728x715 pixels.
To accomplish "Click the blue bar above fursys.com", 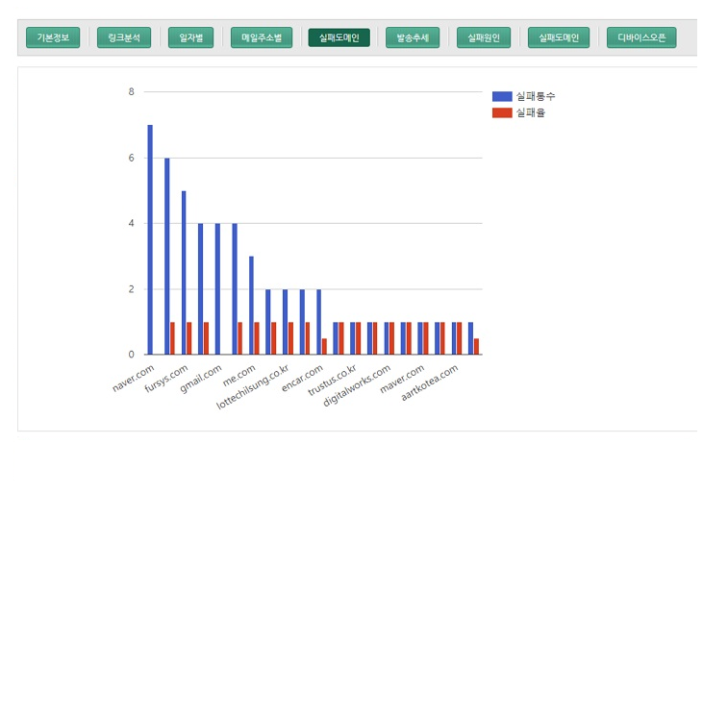I will (x=184, y=273).
